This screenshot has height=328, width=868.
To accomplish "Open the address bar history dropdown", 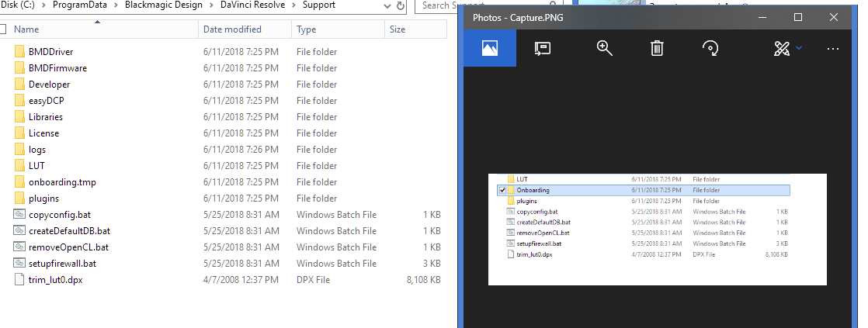I will pos(388,5).
